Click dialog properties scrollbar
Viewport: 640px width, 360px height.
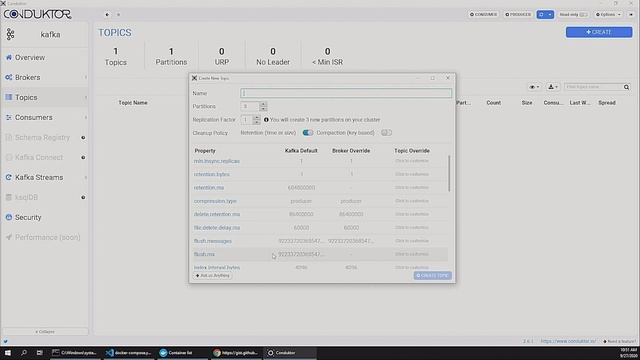[449, 173]
